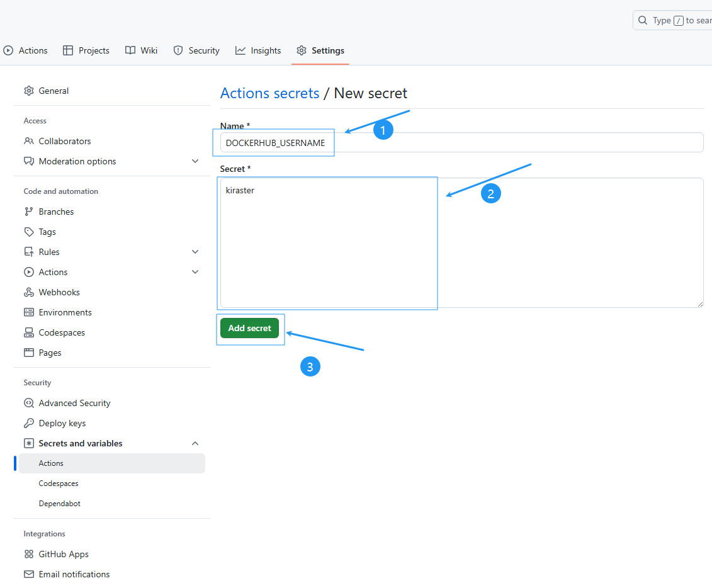Click the Secrets and variables asterisk icon
Viewport: 712px width, 588px height.
click(x=28, y=444)
